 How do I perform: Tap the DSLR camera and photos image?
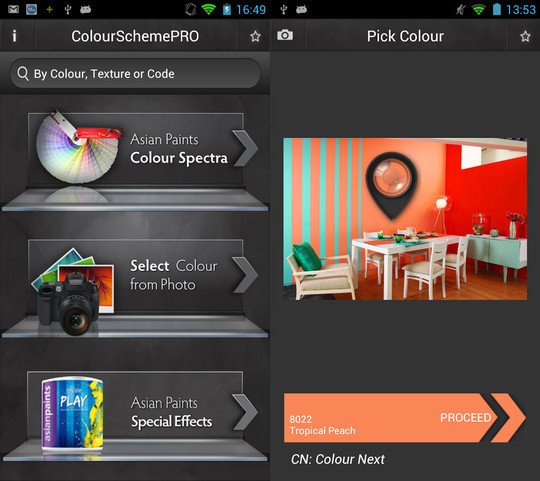pyautogui.click(x=73, y=291)
